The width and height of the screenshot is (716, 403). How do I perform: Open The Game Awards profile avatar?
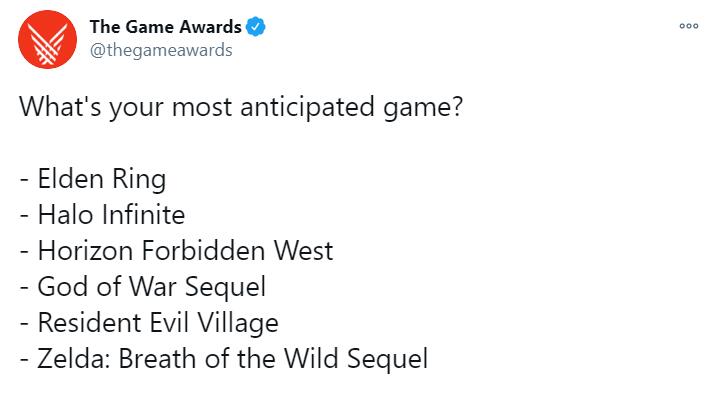[47, 39]
